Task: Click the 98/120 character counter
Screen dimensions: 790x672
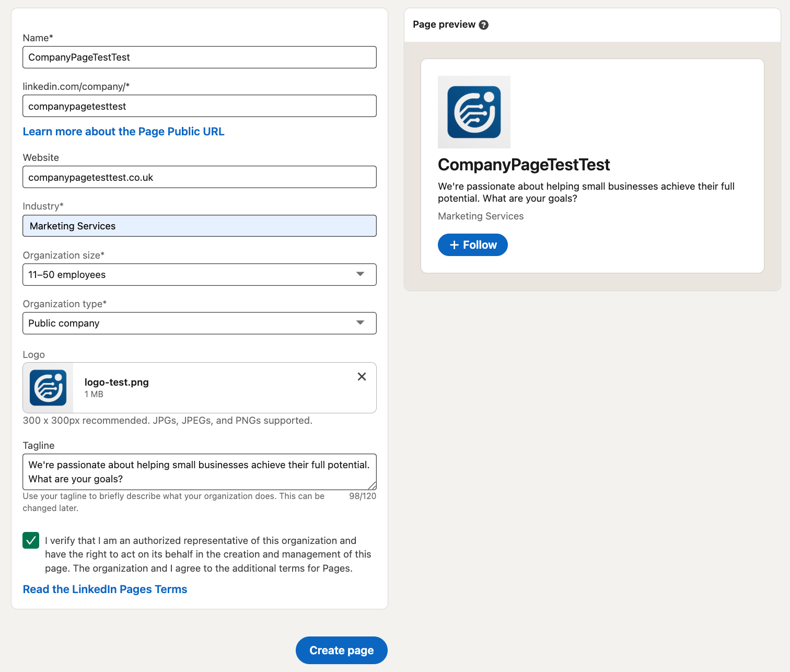Action: tap(363, 496)
